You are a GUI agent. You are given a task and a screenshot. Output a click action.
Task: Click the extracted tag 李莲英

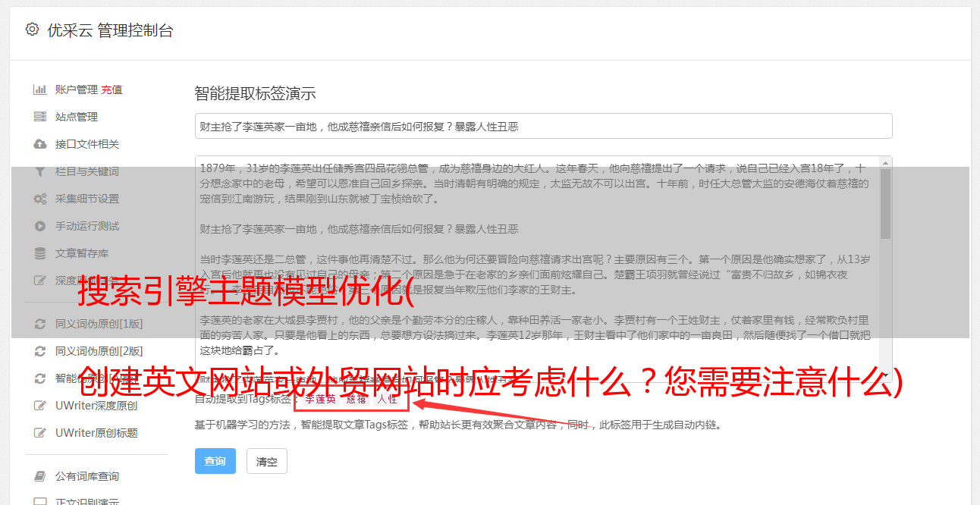[x=321, y=398]
